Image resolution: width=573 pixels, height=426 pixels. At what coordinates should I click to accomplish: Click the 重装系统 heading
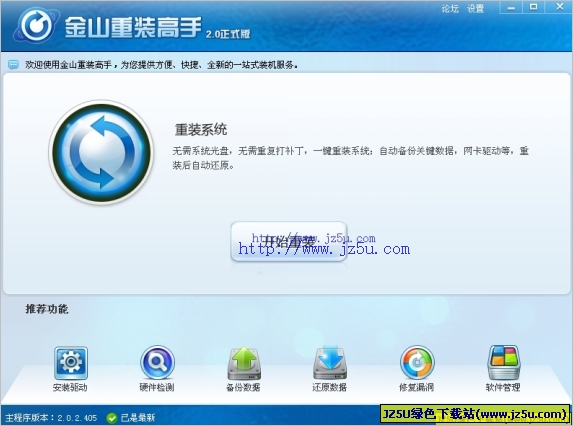(x=201, y=130)
